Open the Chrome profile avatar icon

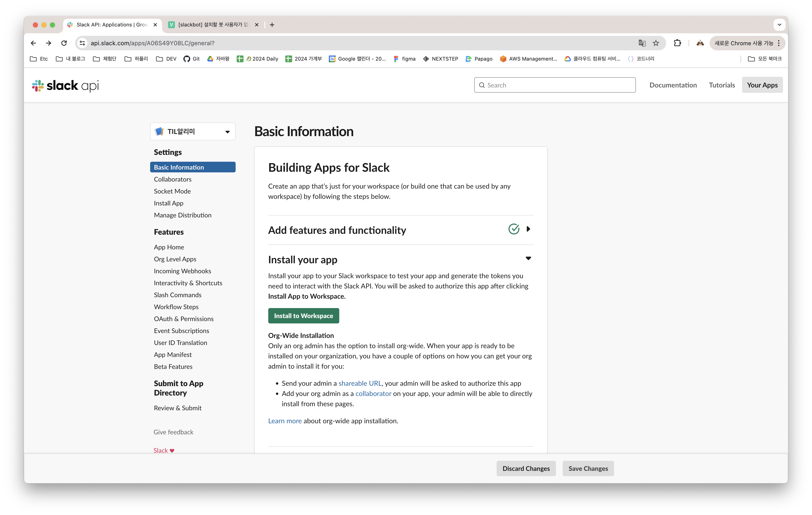(700, 43)
